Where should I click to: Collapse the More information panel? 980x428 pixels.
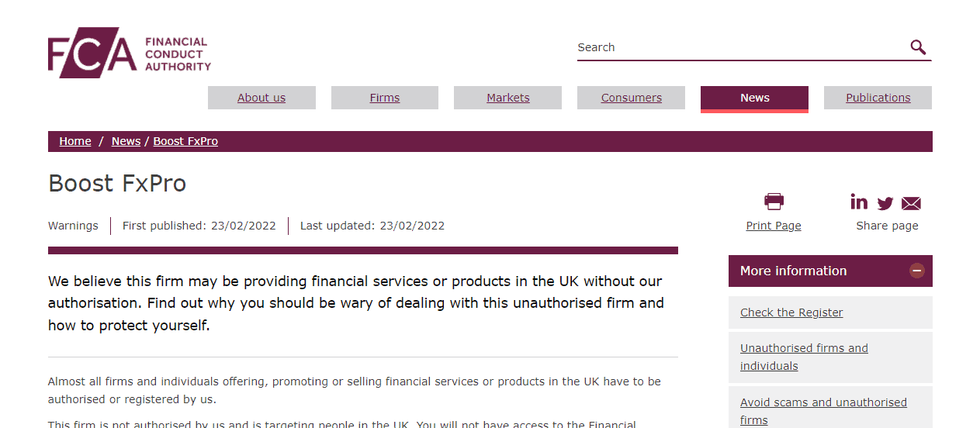[917, 271]
